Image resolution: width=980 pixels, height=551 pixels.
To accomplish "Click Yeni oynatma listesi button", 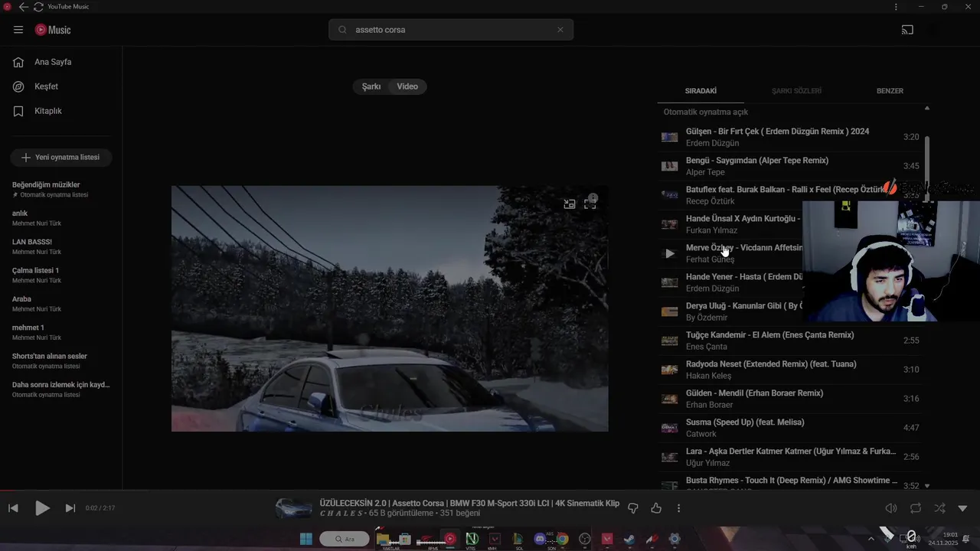I will click(x=61, y=158).
